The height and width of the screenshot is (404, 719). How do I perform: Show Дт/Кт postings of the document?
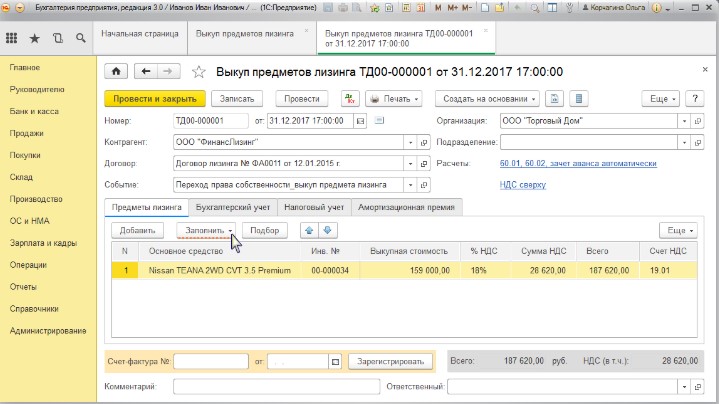350,99
